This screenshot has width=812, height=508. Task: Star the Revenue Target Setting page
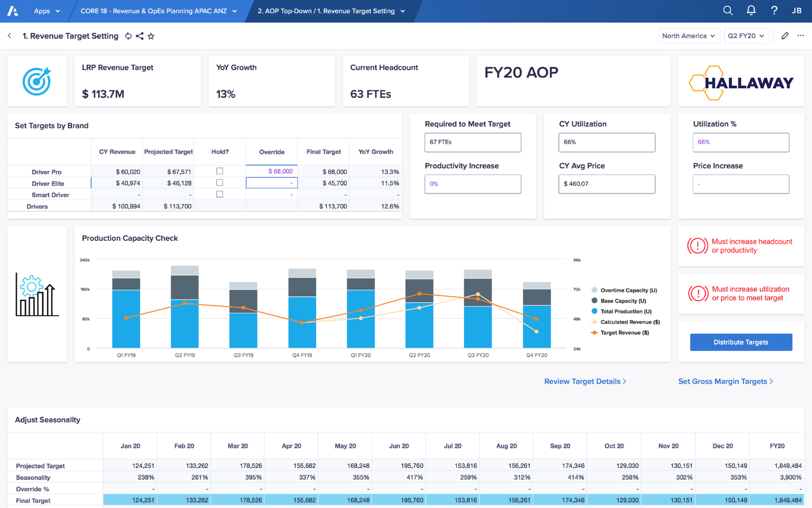[x=151, y=36]
